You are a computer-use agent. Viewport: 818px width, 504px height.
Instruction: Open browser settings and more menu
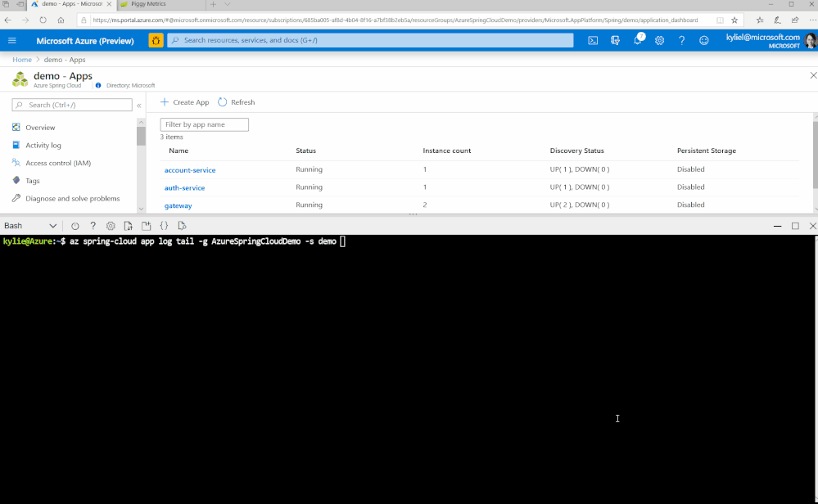pos(812,20)
